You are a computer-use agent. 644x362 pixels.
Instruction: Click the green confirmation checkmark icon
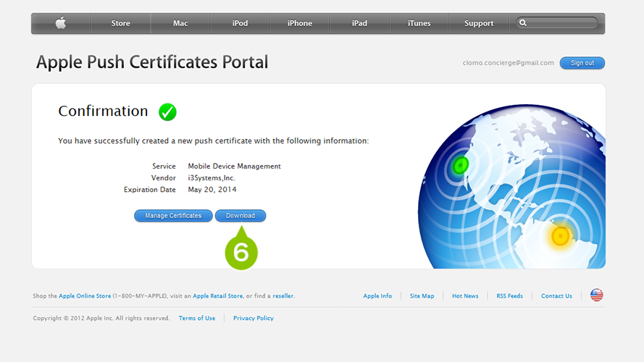167,111
